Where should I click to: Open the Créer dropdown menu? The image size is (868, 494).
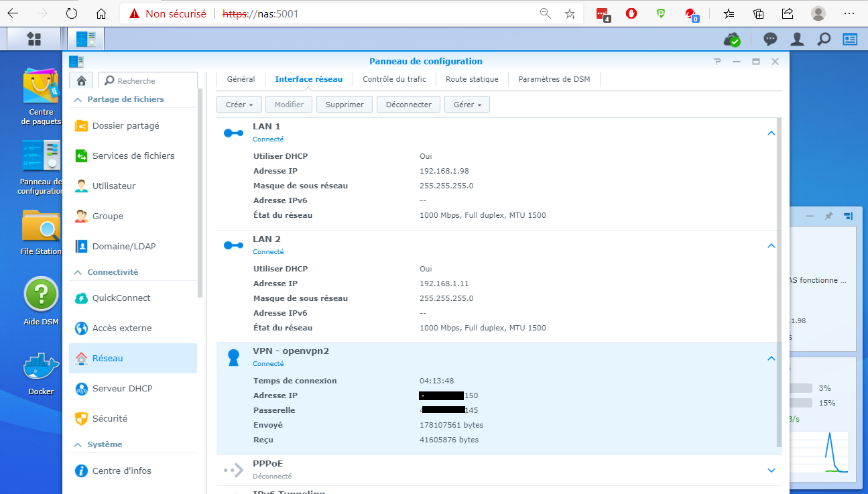pyautogui.click(x=239, y=105)
